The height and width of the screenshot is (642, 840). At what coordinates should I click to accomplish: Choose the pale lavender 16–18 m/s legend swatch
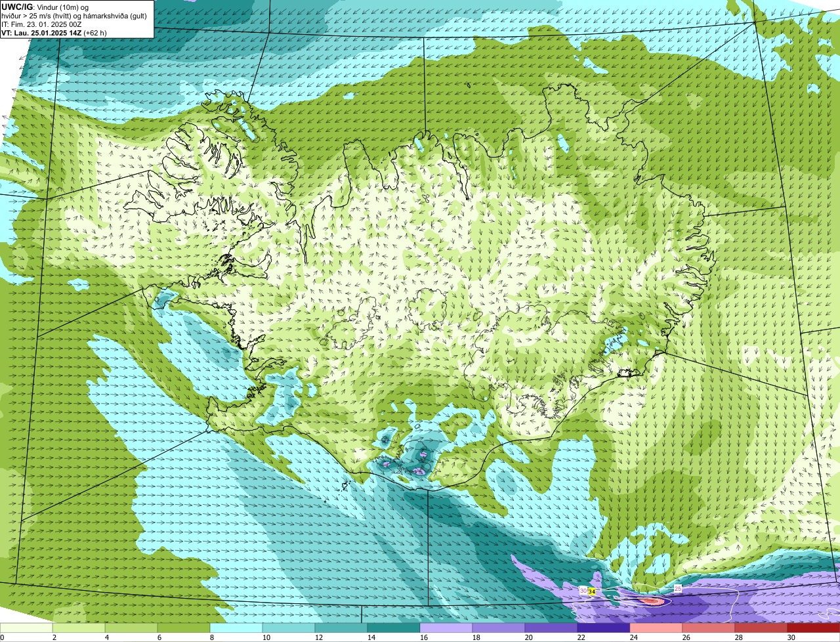pos(446,628)
